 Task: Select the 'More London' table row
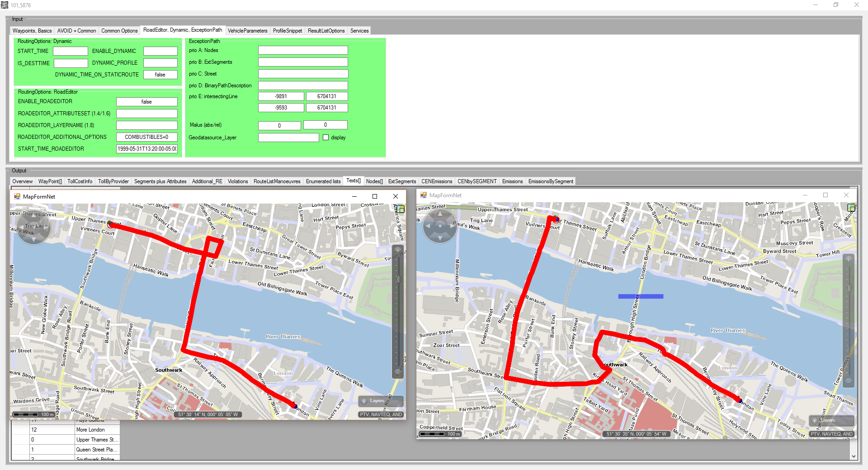(90, 430)
